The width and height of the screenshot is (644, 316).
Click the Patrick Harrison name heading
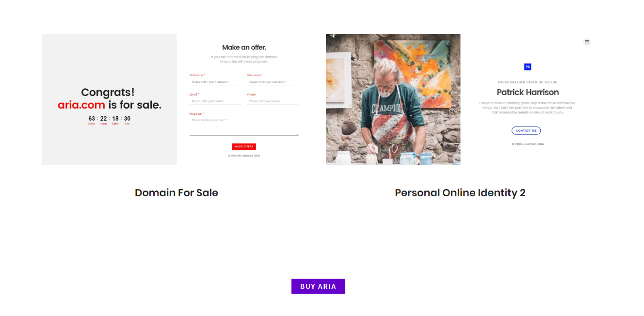528,92
